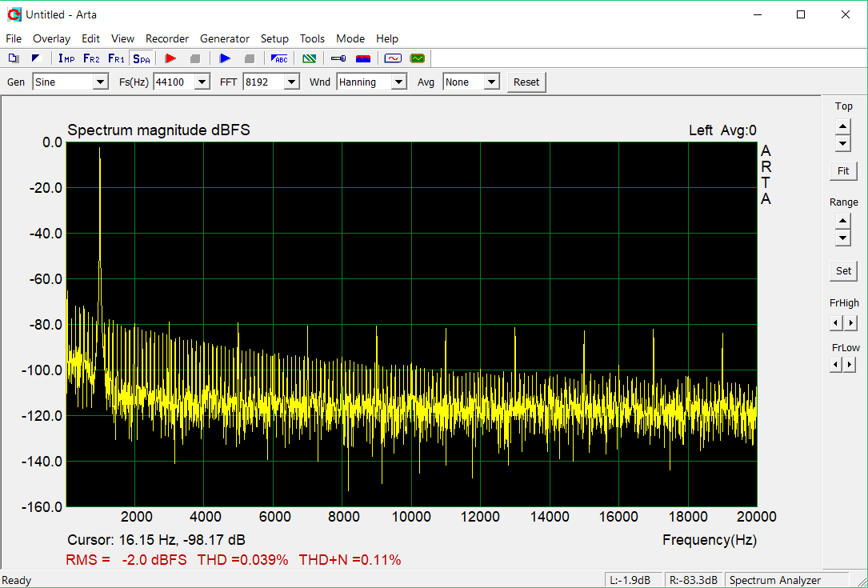The image size is (868, 588).
Task: Click the '10000' frequency axis tick label
Action: [411, 517]
